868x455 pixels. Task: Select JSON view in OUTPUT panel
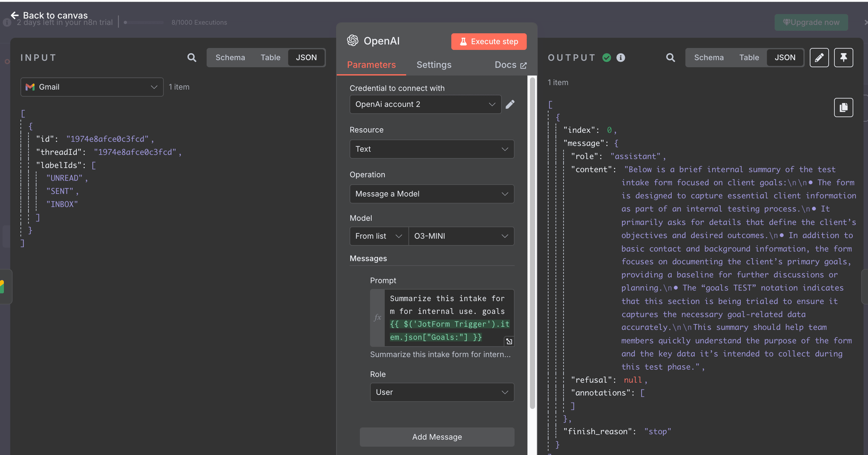784,58
